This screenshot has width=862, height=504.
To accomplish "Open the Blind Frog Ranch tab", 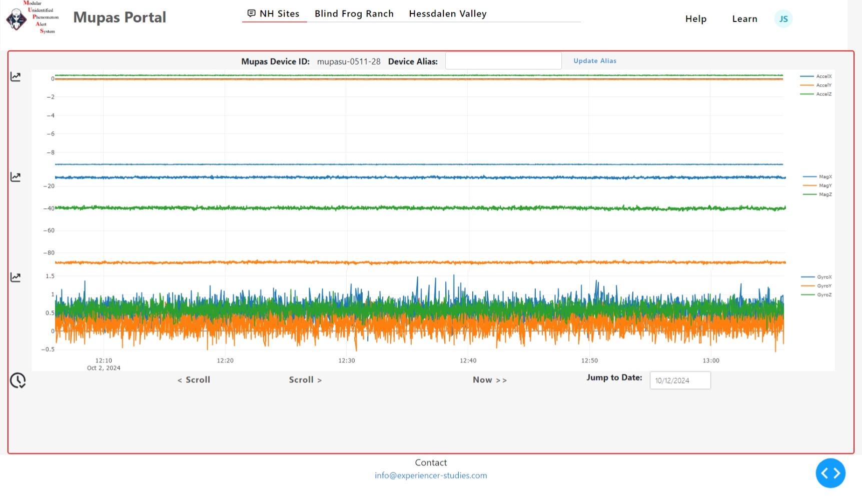I will tap(354, 14).
